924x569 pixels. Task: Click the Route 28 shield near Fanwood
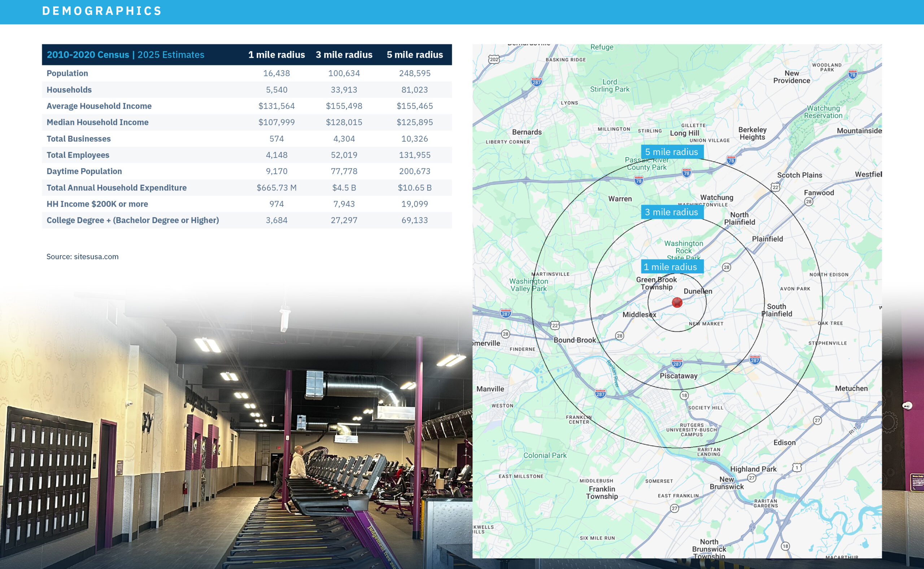808,202
